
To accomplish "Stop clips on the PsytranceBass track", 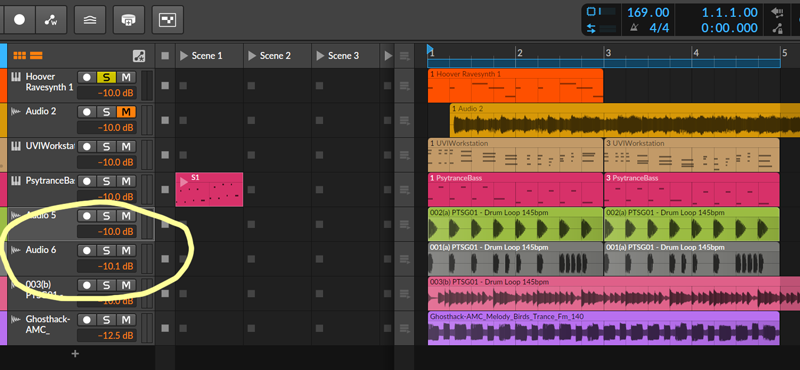I will [165, 189].
